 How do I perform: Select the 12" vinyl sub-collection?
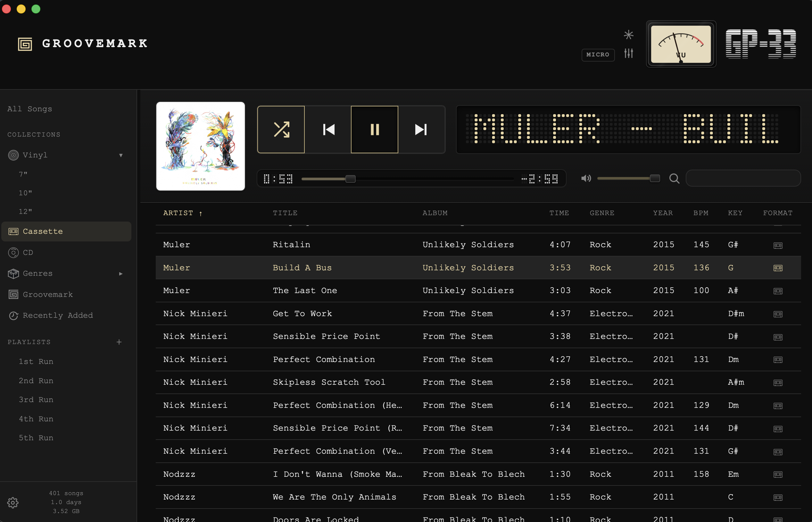point(25,212)
